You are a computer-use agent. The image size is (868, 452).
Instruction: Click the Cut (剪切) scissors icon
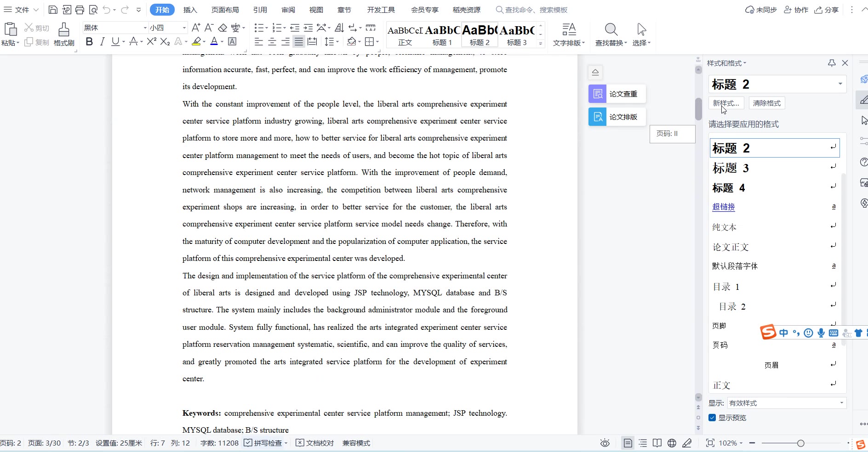pos(29,28)
